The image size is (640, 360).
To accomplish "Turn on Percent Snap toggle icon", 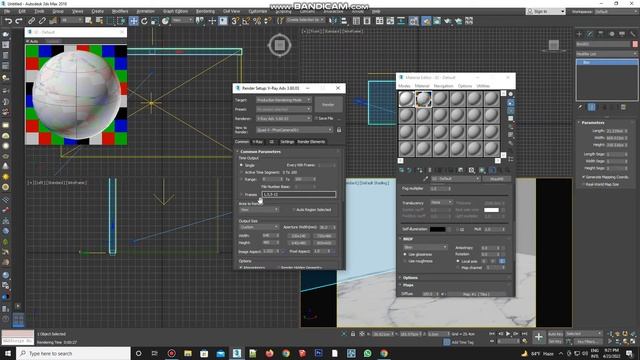I will coord(257,21).
